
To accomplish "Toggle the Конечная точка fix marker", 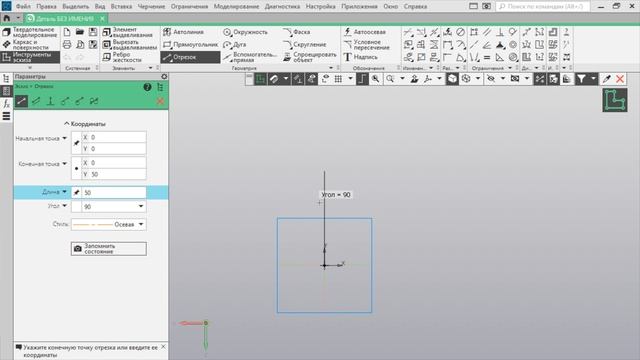I will (76, 169).
